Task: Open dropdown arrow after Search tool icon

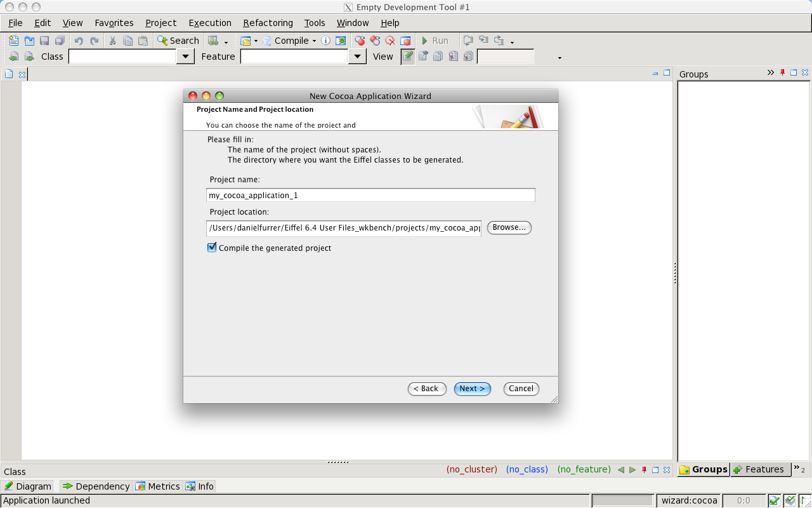Action: 226,43
